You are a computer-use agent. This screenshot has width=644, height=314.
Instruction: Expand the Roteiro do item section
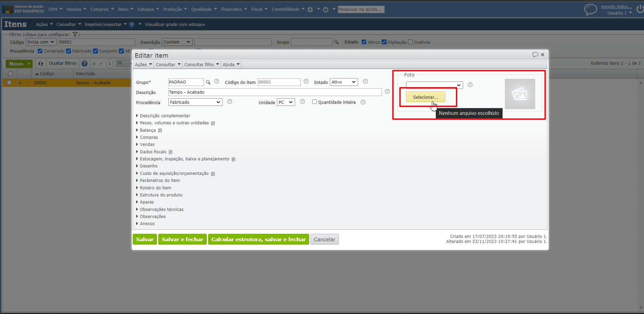154,188
